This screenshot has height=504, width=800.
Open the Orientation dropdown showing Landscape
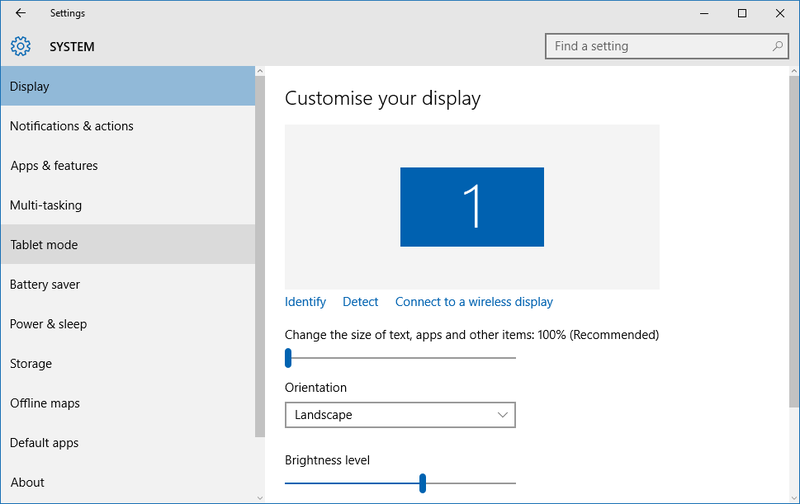pyautogui.click(x=400, y=415)
